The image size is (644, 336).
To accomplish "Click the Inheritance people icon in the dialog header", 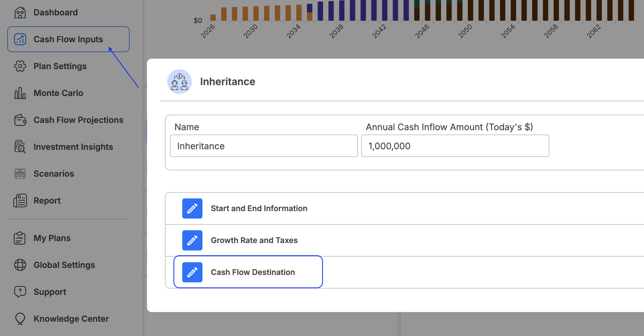I will pos(179,81).
